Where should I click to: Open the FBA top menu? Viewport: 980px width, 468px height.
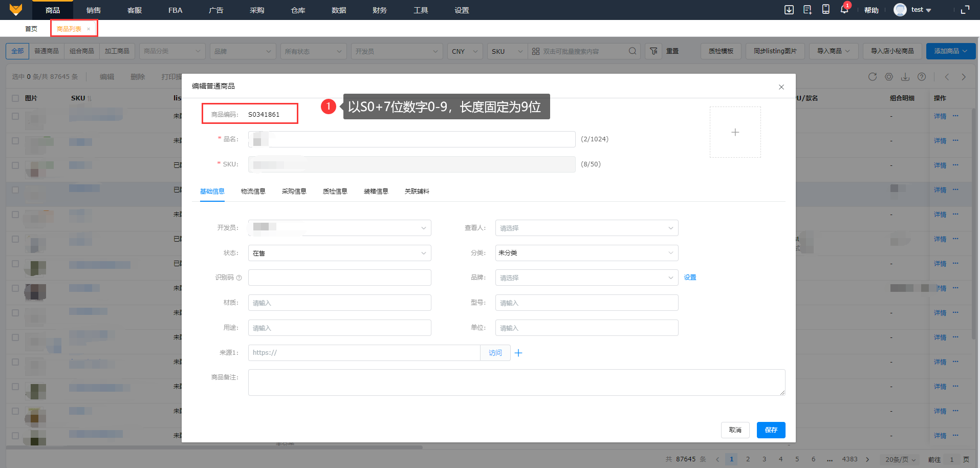click(176, 10)
